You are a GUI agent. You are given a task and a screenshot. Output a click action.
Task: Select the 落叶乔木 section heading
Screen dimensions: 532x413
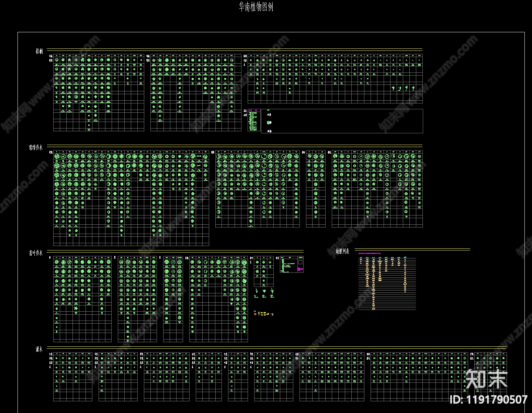[x=36, y=253]
